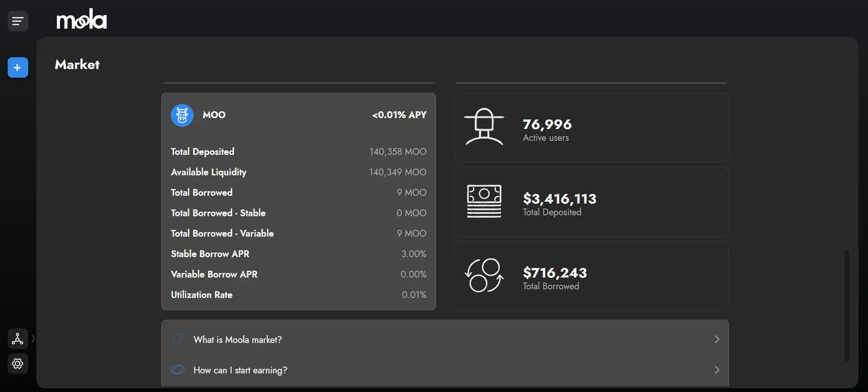Click the Total Deposited cash icon

(x=484, y=201)
